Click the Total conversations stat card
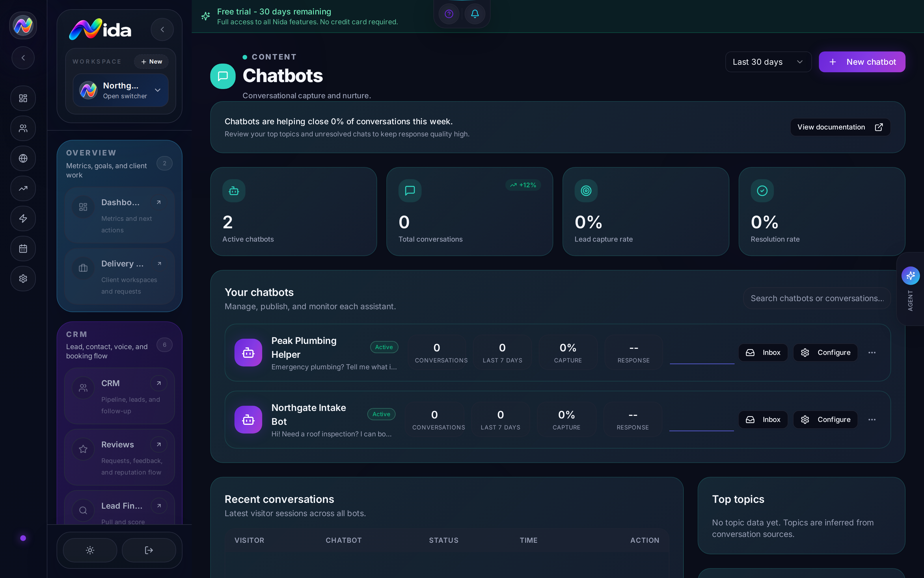Image resolution: width=924 pixels, height=578 pixels. [x=469, y=211]
